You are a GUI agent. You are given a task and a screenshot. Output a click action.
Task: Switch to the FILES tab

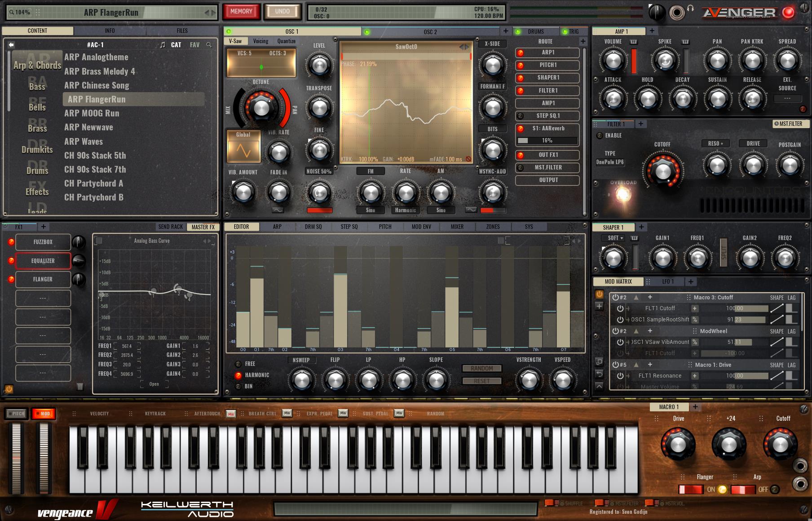(182, 31)
